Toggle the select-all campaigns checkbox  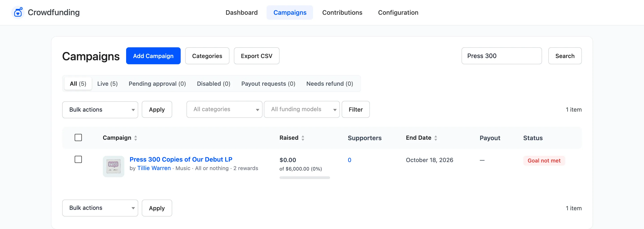(78, 137)
